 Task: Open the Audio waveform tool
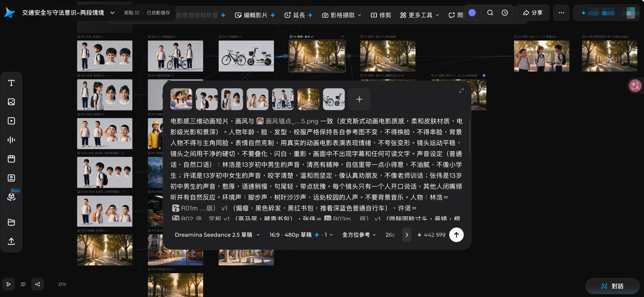pos(11,140)
